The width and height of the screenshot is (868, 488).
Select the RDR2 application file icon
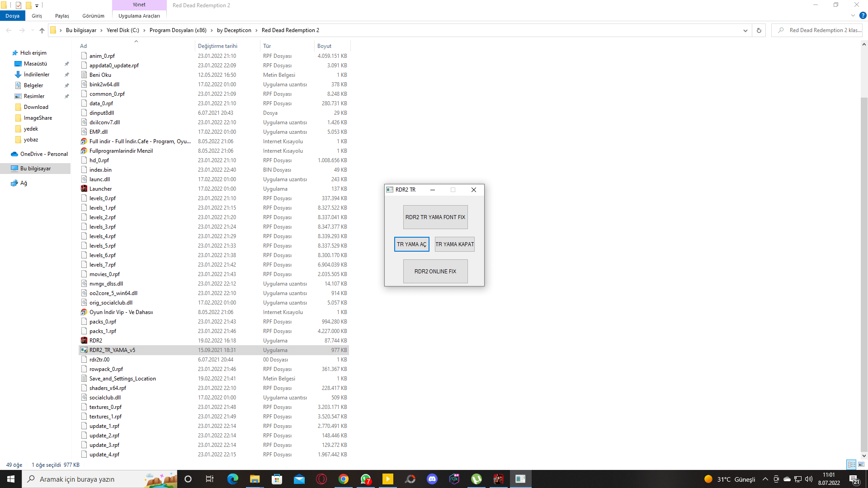tap(84, 341)
